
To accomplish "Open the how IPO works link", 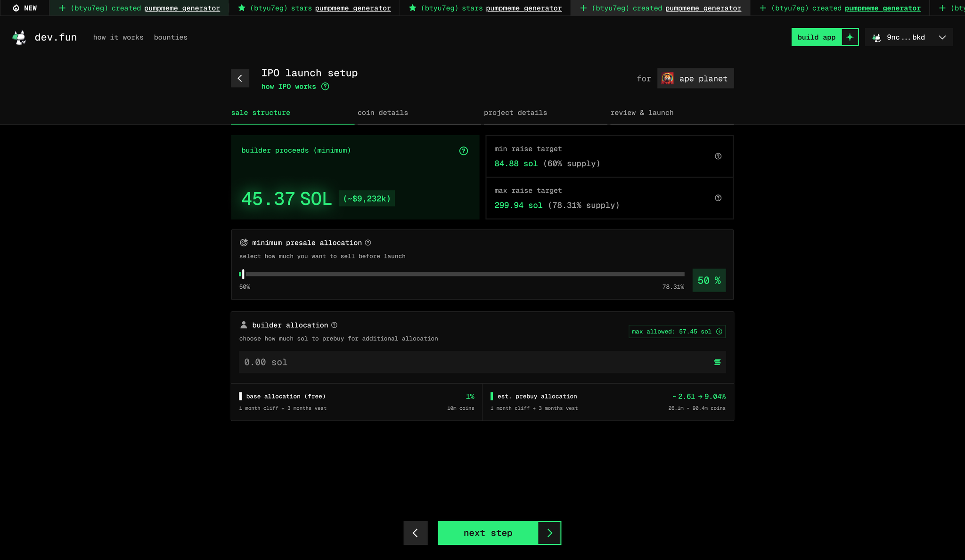I will coord(289,87).
